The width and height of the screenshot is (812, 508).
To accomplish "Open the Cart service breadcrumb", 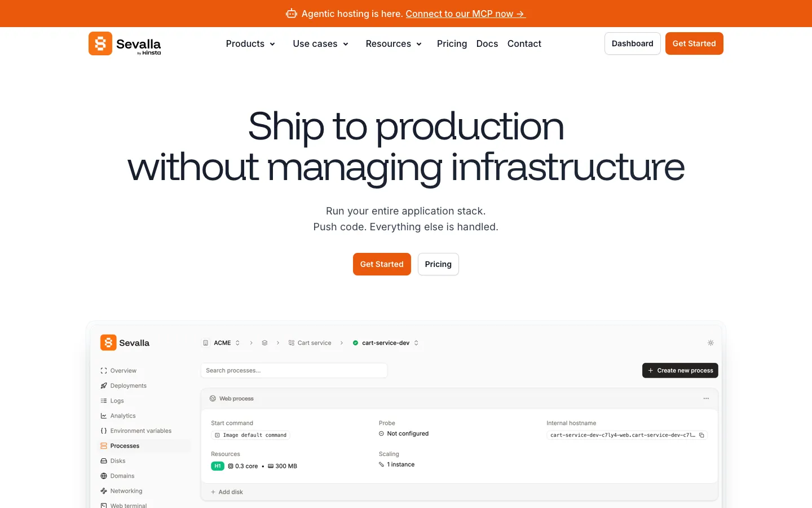I will [310, 343].
